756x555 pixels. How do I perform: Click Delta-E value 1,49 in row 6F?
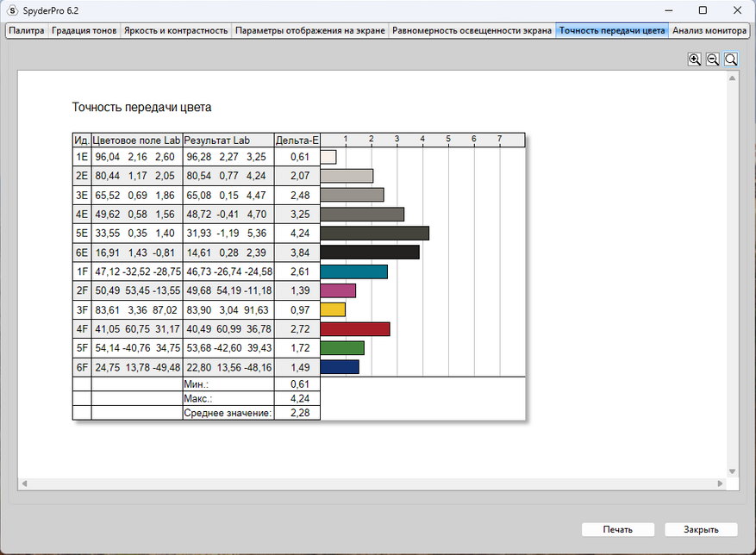pos(300,367)
